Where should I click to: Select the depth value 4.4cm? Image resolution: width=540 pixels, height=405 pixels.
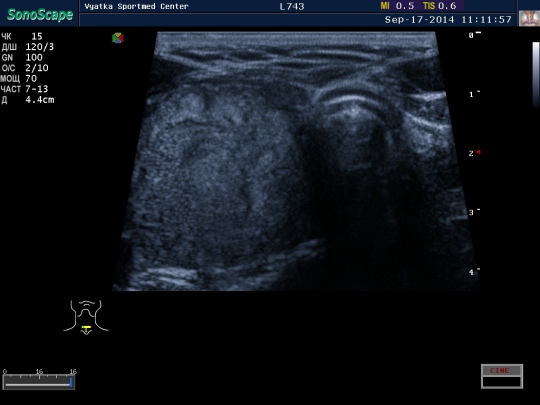point(40,100)
